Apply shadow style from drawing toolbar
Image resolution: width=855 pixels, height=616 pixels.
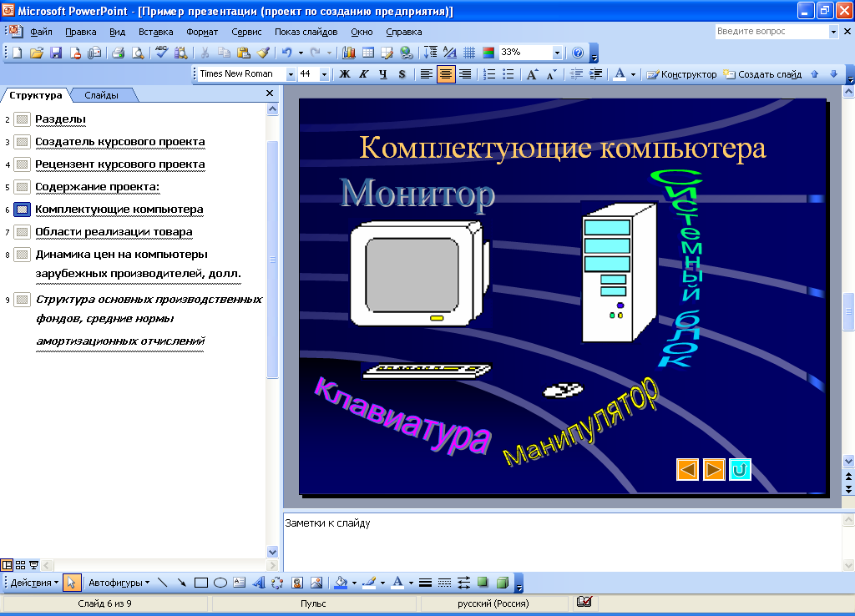pyautogui.click(x=483, y=583)
